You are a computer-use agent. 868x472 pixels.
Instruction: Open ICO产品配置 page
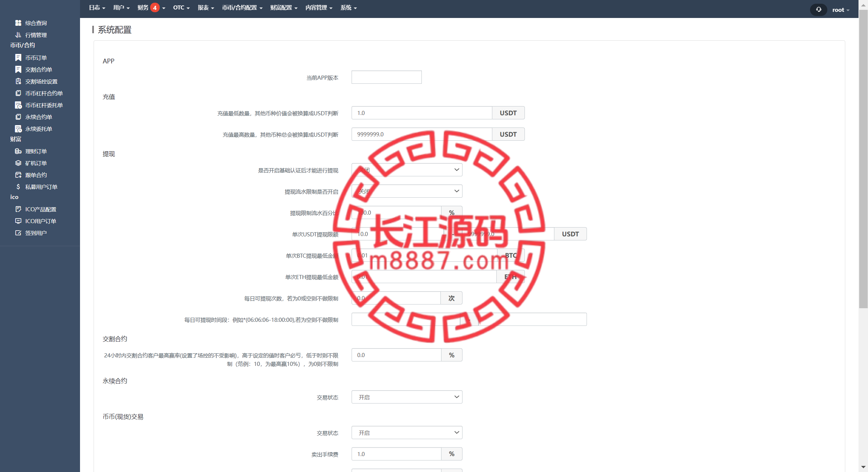(x=41, y=209)
